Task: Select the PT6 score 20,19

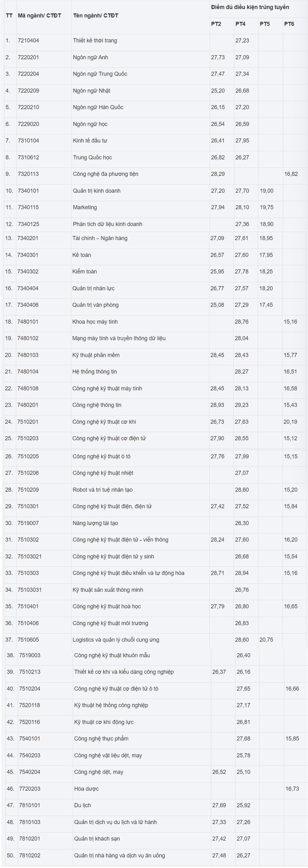Action: point(291,422)
